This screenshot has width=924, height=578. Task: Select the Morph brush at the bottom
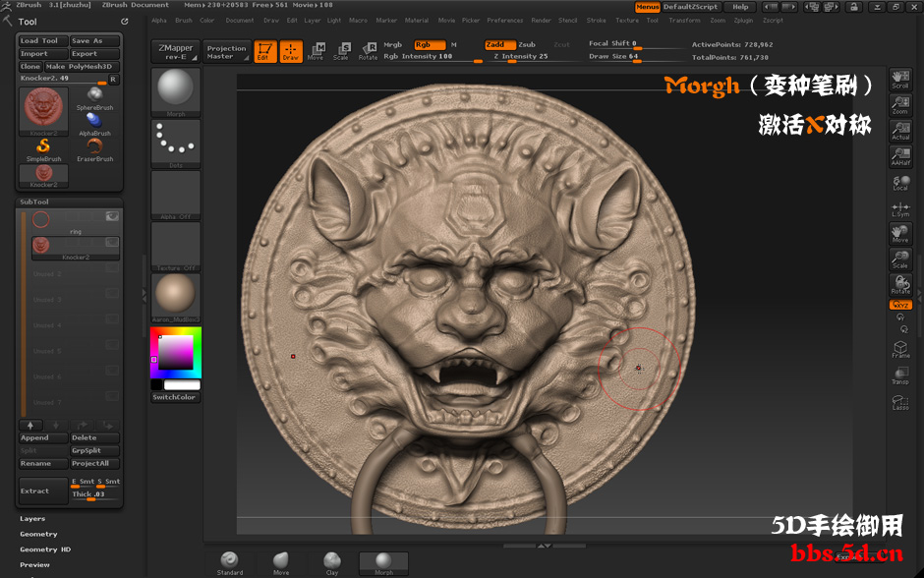383,563
